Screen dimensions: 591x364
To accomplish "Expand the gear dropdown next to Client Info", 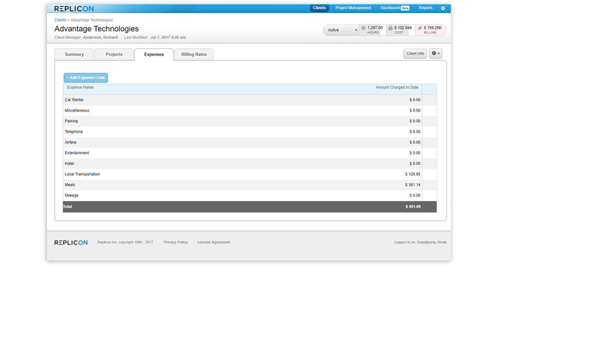I will (436, 54).
